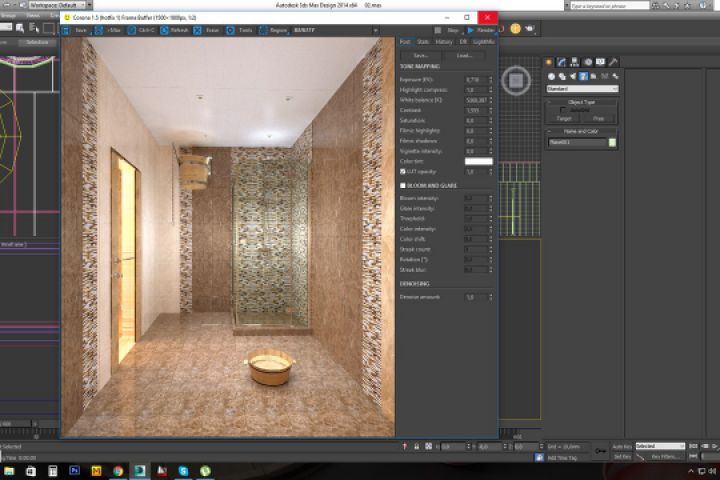Click the White balance [K] value field
This screenshot has height=480, width=720.
pos(476,100)
